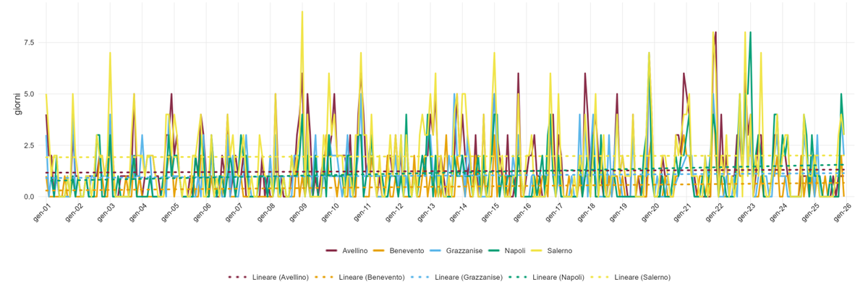
Task: Click the 7.5 y-axis tick label
Action: click(x=28, y=43)
